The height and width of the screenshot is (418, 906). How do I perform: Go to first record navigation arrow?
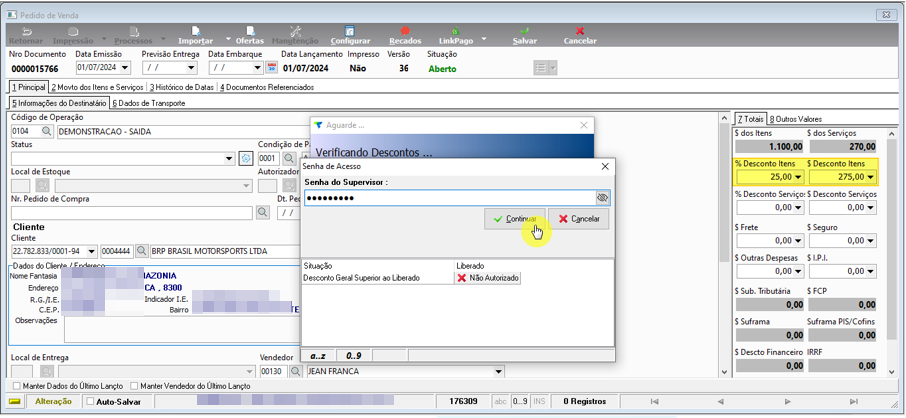tap(654, 401)
